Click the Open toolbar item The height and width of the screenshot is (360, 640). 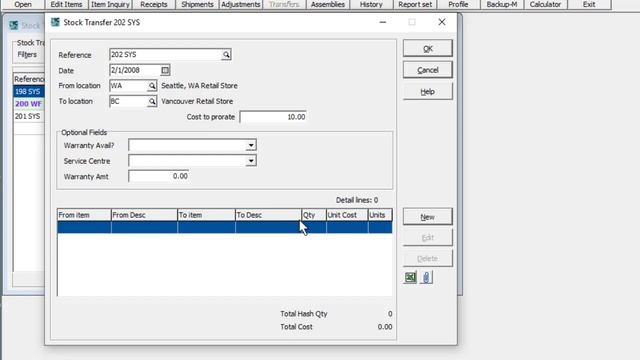(22, 4)
